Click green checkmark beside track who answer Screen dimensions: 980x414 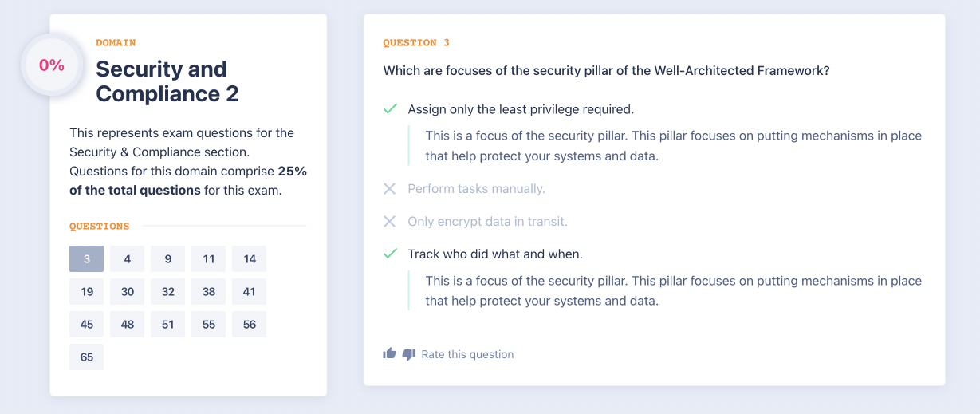coord(390,254)
